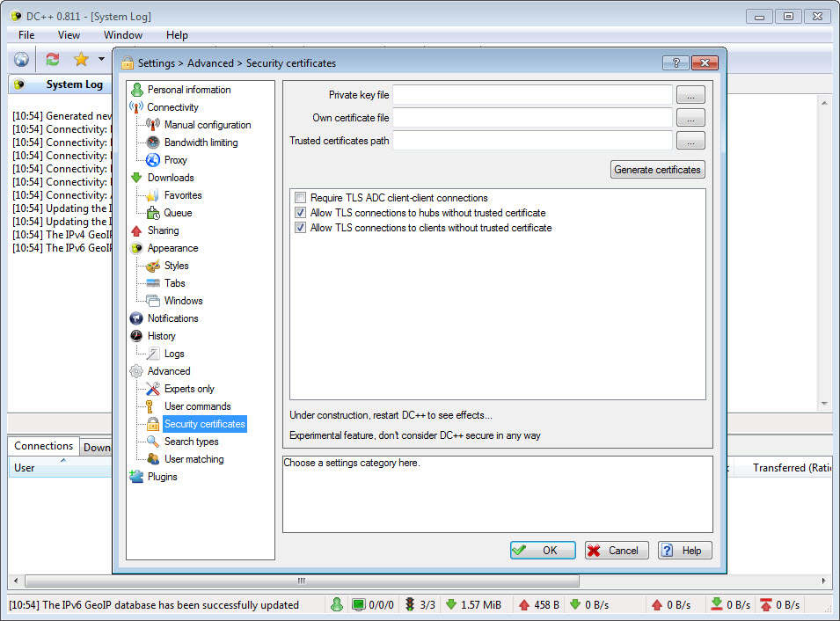Click the status bar away-mode person icon

[x=336, y=604]
